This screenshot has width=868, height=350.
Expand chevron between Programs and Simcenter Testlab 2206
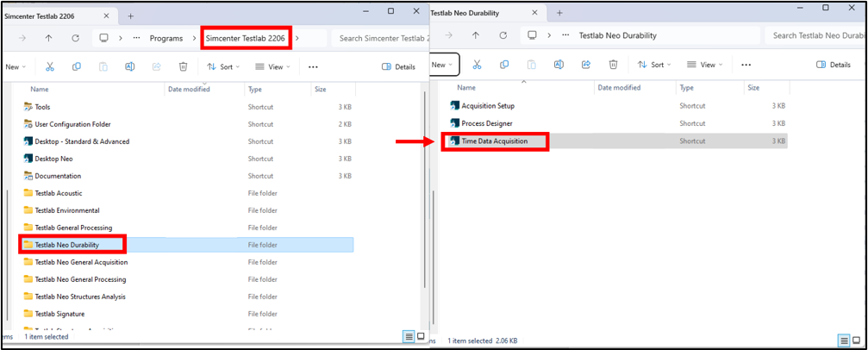click(x=194, y=38)
